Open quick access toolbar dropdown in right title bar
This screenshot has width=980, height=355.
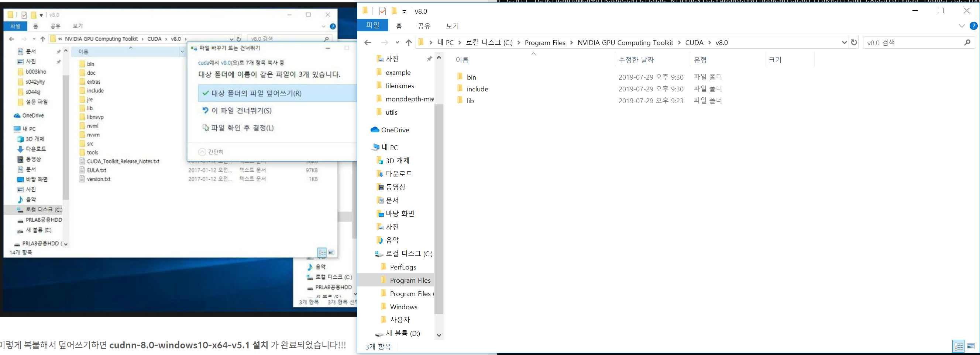tap(405, 12)
